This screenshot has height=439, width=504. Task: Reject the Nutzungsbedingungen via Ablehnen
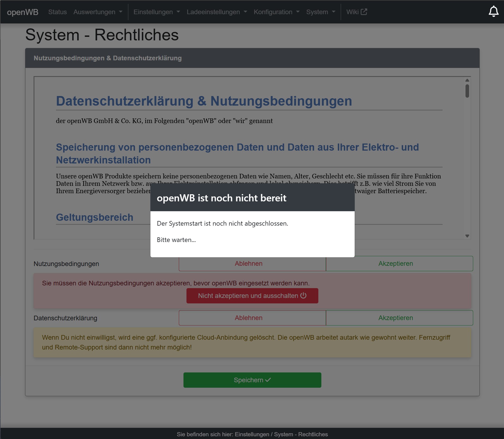pos(248,264)
